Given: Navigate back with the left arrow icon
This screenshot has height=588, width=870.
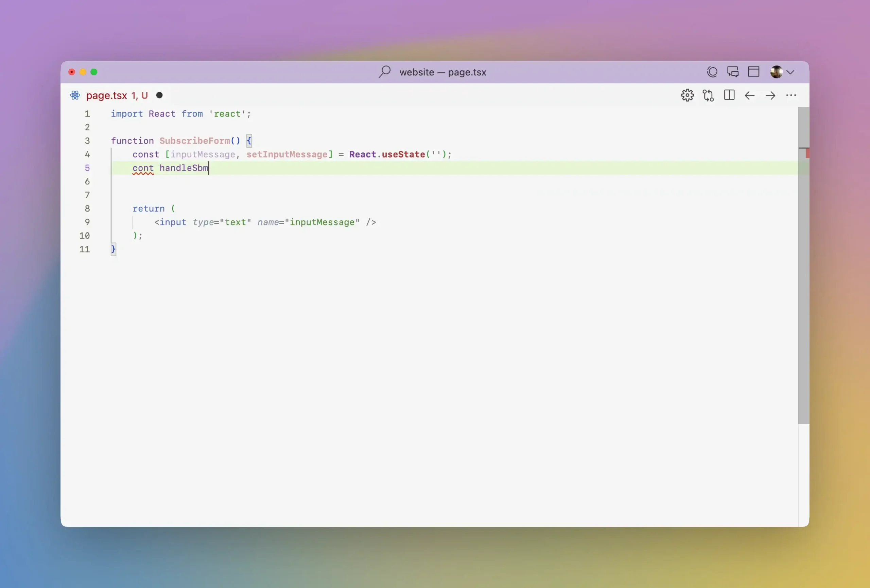Looking at the screenshot, I should (750, 95).
